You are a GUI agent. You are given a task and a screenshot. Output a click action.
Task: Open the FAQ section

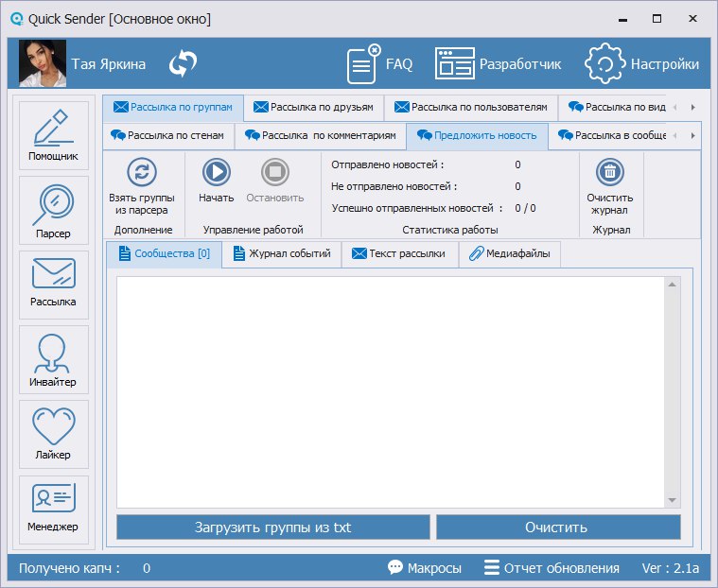[379, 64]
